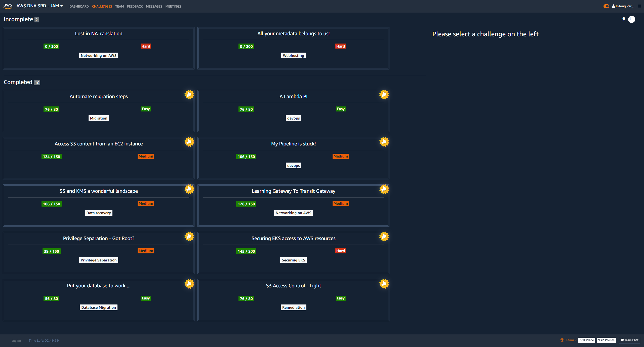Viewport: 644px width, 347px height.
Task: Open Securing EKS access to AWS resources
Action: [x=293, y=238]
